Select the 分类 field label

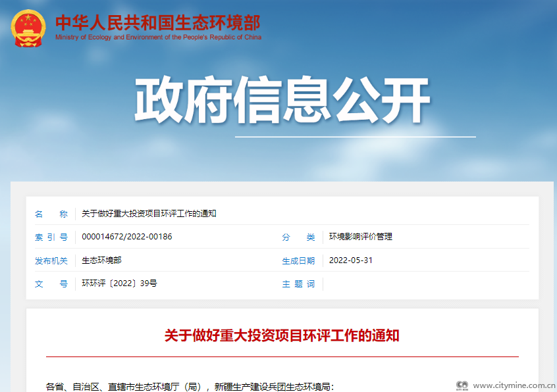(298, 237)
